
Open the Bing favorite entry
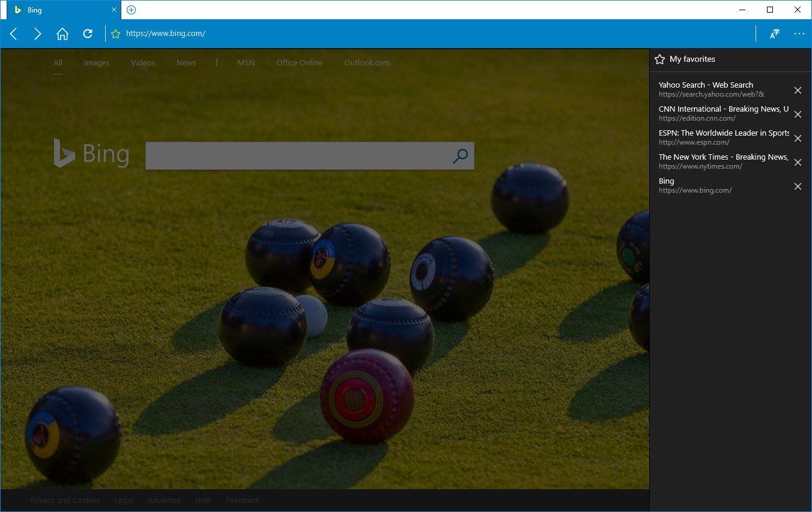tap(723, 185)
